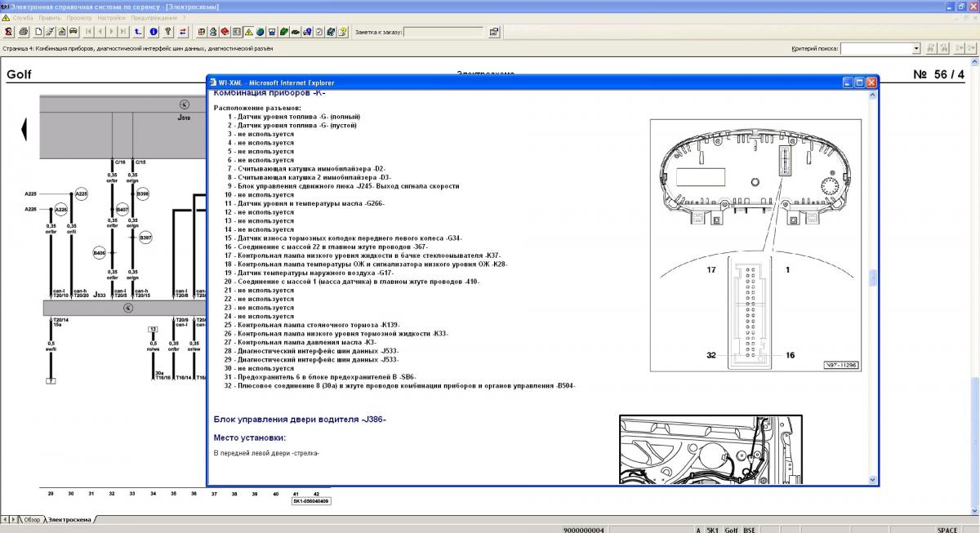Click reference box 13 in schematic
Viewport: 980px width, 533px height.
tap(153, 329)
